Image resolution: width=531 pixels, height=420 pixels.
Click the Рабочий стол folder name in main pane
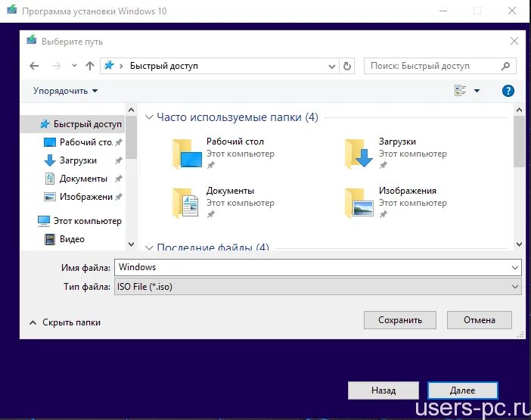click(235, 142)
